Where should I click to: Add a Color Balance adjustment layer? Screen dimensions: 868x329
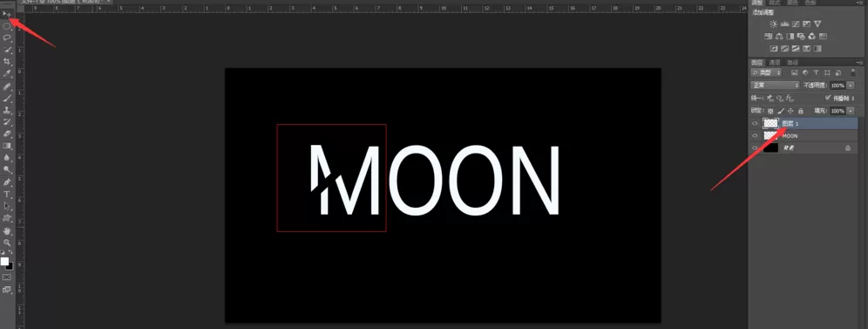(x=779, y=37)
